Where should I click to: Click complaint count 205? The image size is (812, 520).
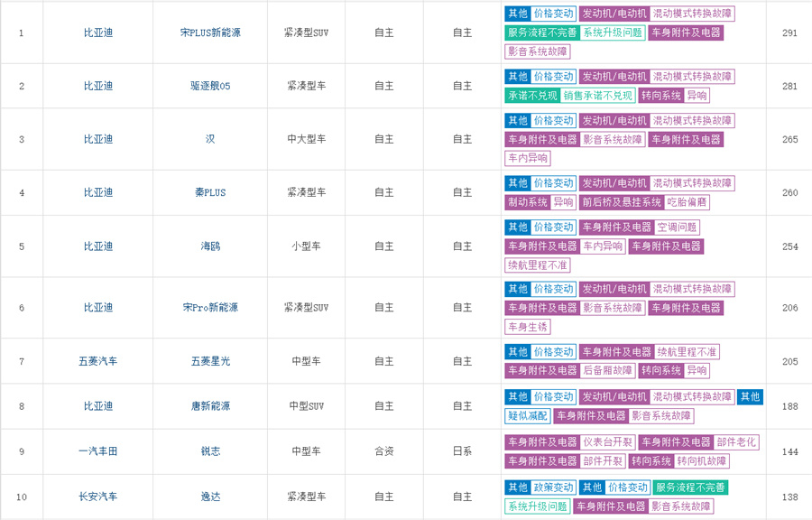(789, 361)
